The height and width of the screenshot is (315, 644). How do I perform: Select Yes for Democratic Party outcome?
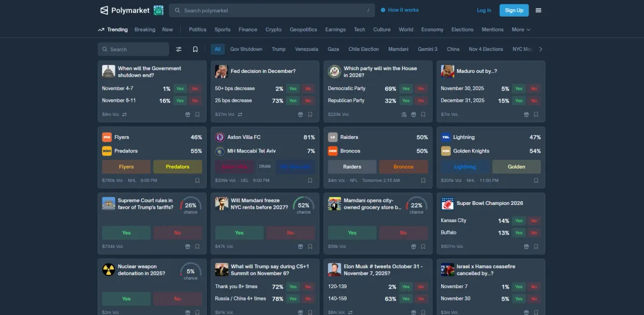pos(406,89)
